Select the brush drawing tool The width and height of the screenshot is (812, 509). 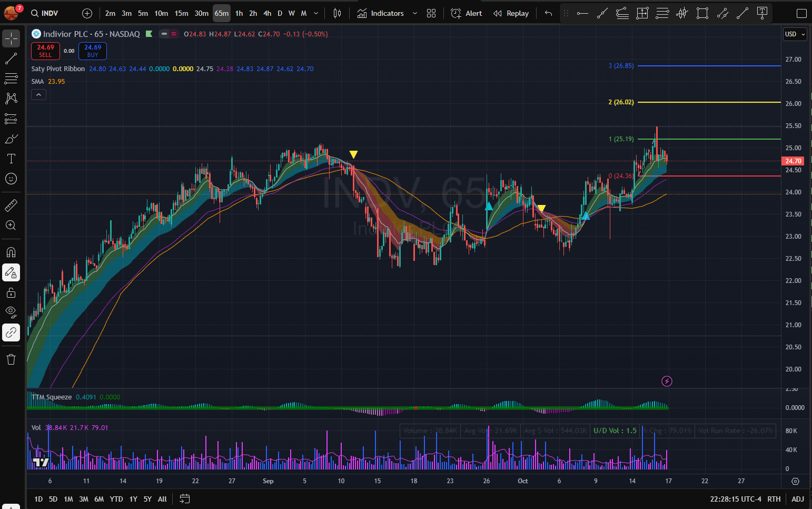11,139
